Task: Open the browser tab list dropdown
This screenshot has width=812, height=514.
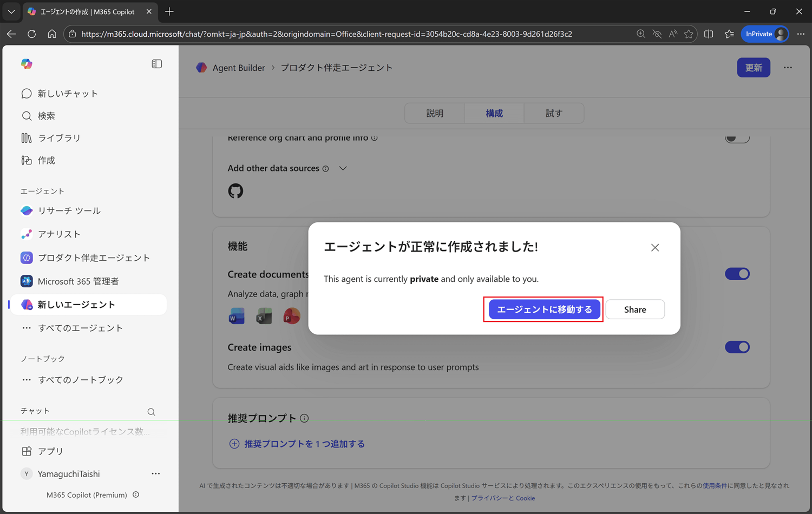Action: pos(11,11)
